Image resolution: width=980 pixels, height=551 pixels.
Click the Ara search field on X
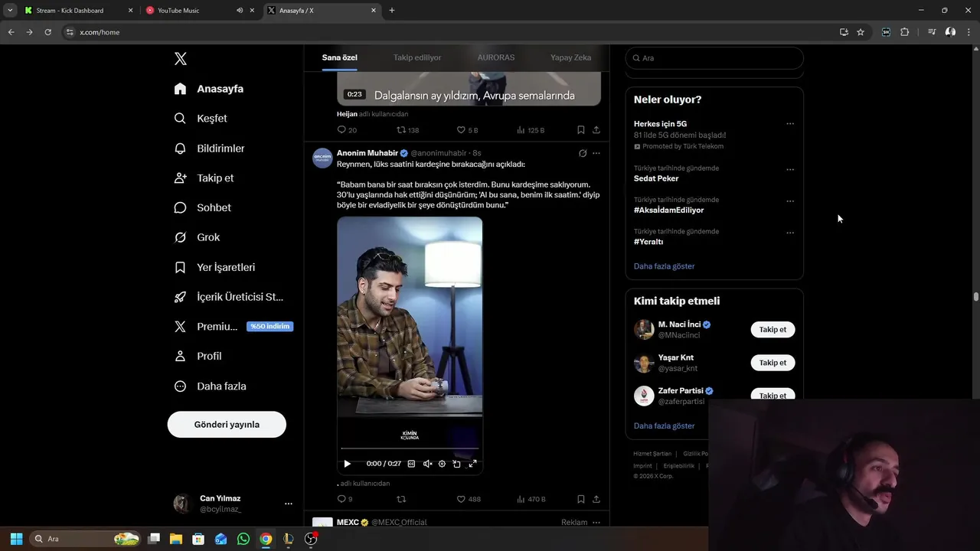pyautogui.click(x=714, y=58)
